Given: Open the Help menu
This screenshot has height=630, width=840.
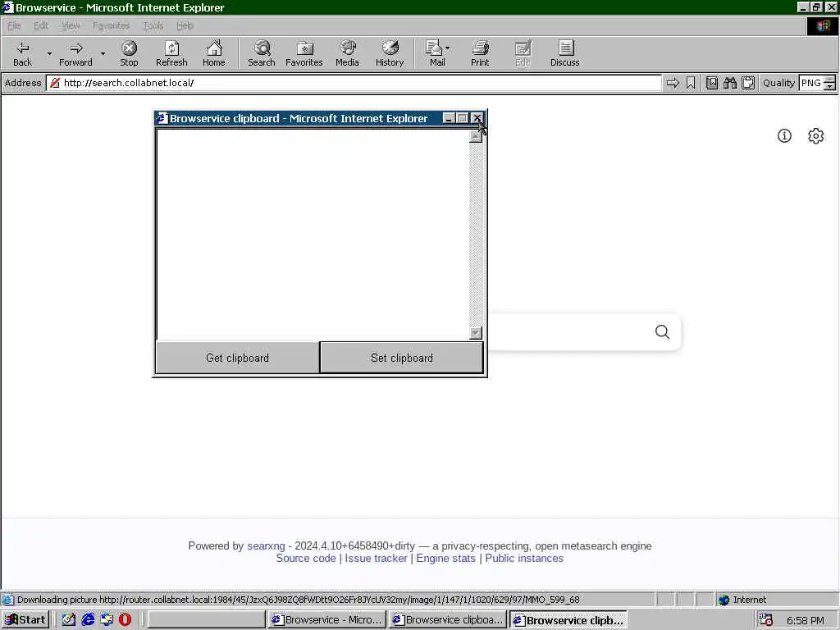Looking at the screenshot, I should tap(185, 25).
